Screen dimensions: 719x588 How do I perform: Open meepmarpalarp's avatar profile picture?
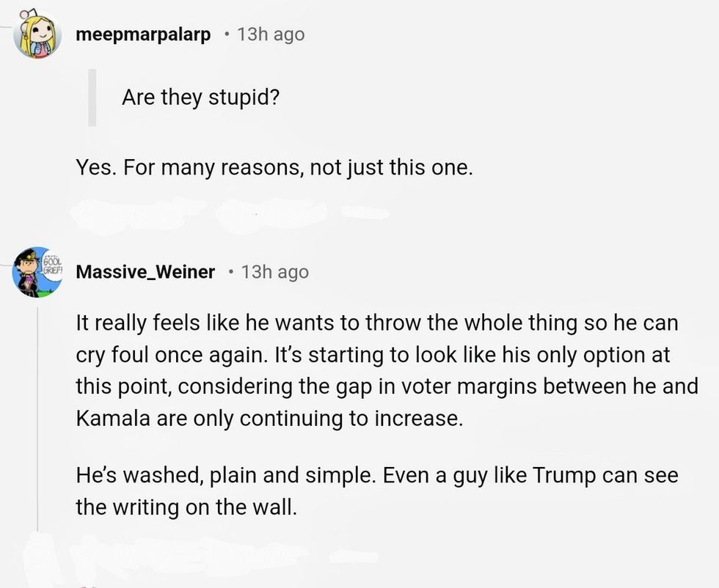click(x=37, y=34)
